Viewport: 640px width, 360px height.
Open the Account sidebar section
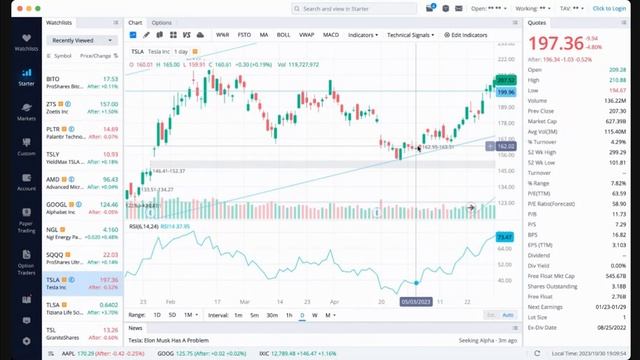pyautogui.click(x=27, y=182)
